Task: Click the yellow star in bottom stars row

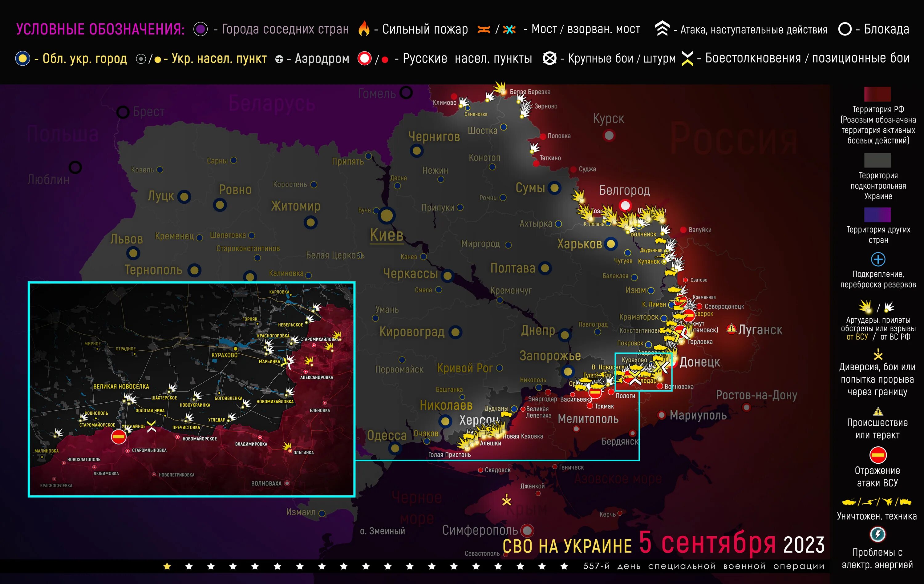Action: tap(167, 566)
